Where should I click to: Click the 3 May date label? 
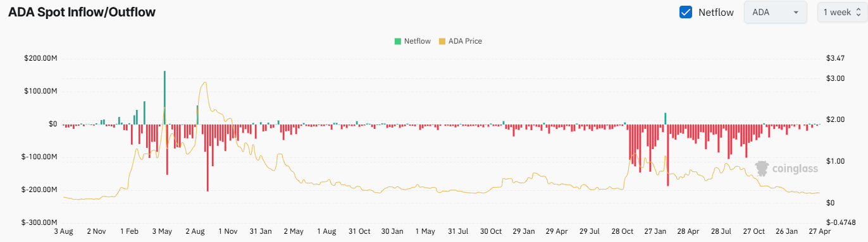(x=162, y=232)
